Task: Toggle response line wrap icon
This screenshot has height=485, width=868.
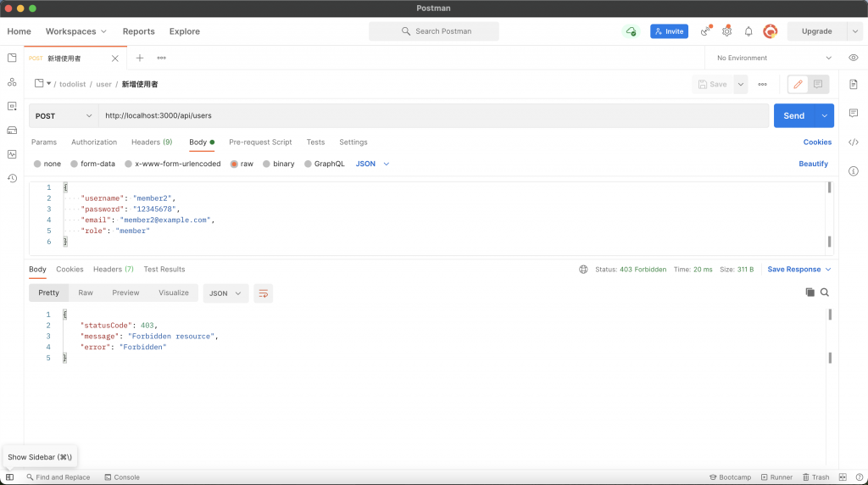Action: coord(263,293)
